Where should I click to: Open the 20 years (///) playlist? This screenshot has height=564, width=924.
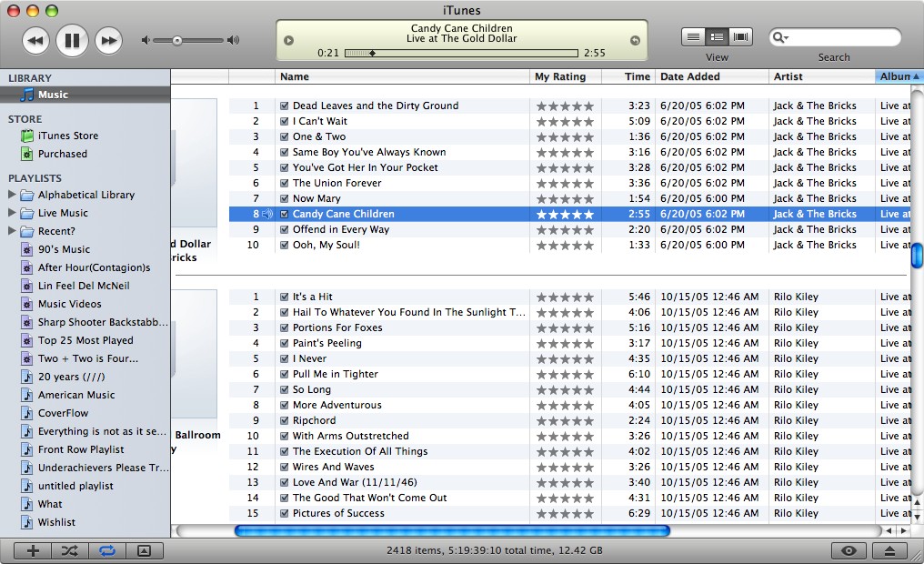71,377
